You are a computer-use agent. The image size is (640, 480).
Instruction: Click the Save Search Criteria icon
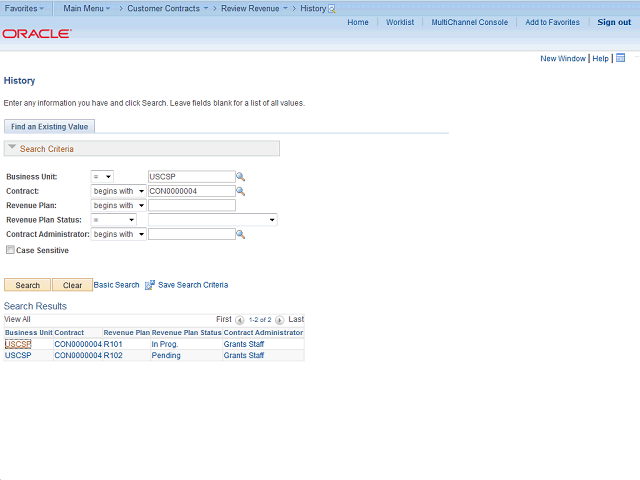point(150,285)
